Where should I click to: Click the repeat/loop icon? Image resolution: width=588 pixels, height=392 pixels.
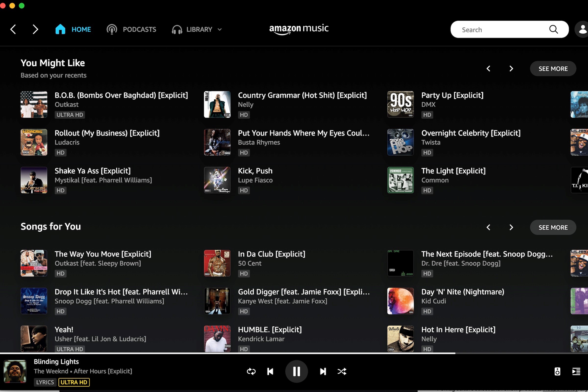point(251,371)
